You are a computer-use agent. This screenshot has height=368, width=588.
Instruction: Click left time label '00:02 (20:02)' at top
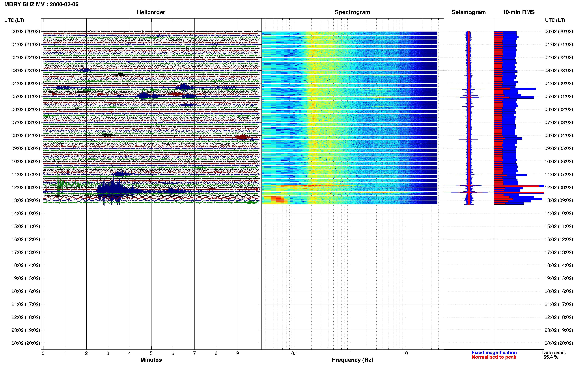[26, 31]
